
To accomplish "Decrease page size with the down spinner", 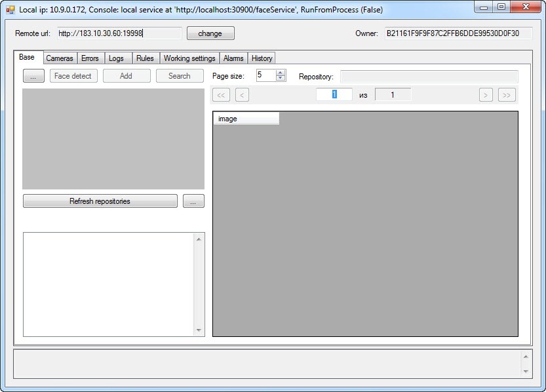I will point(281,79).
